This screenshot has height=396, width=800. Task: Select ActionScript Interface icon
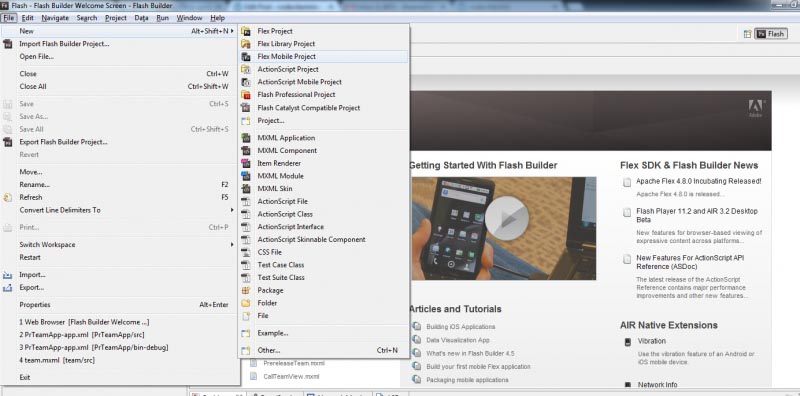246,227
